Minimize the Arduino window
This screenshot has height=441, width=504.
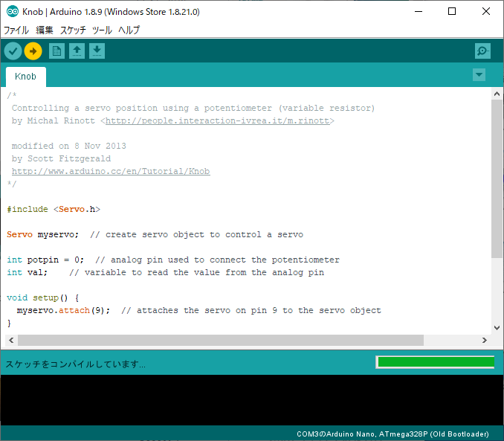419,12
